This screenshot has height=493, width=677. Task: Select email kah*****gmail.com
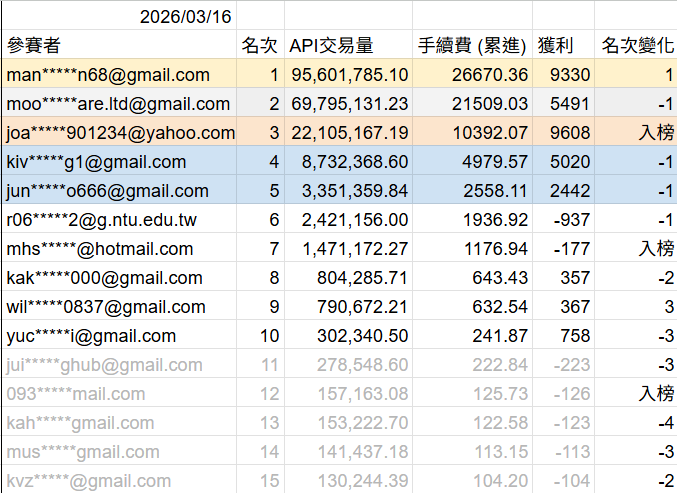click(80, 423)
